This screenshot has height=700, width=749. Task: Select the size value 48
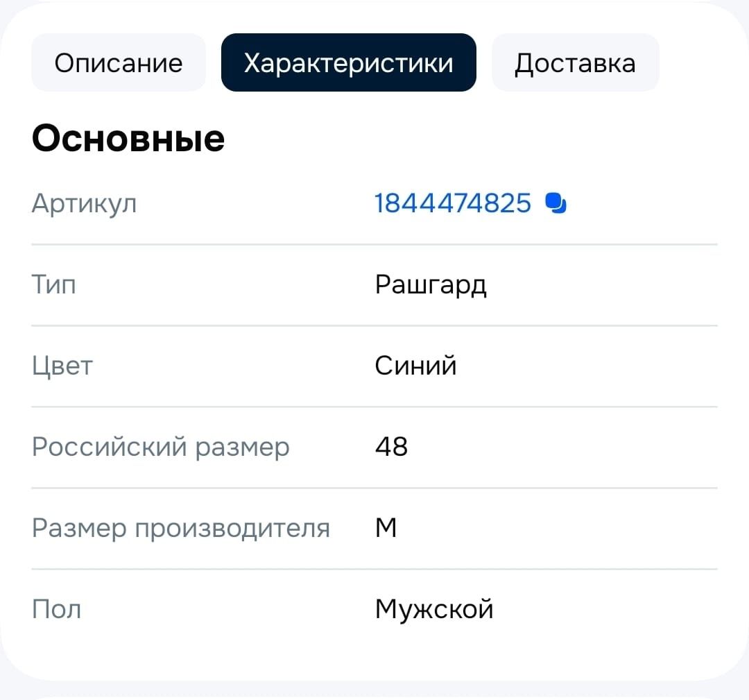pyautogui.click(x=391, y=447)
